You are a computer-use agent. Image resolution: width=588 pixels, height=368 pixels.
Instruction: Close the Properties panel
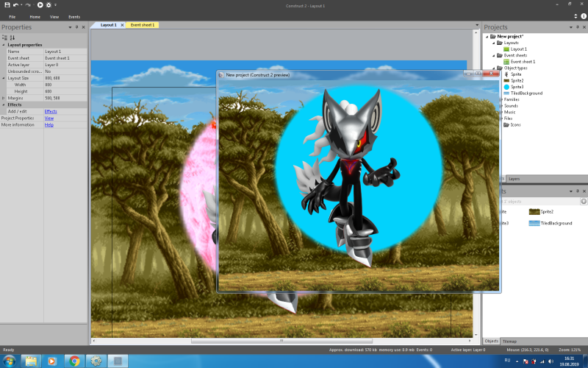[83, 27]
